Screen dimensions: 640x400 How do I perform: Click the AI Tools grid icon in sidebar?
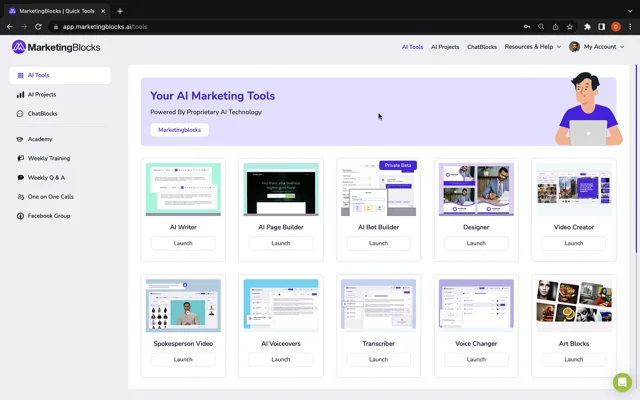[x=20, y=75]
